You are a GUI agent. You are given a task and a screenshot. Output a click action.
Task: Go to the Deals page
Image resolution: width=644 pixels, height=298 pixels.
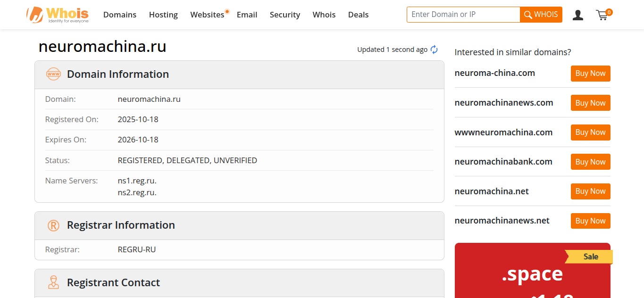[x=358, y=15]
